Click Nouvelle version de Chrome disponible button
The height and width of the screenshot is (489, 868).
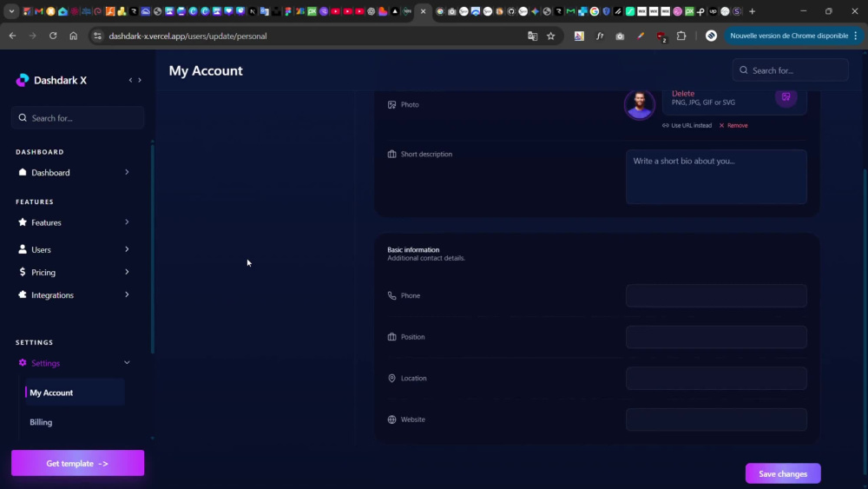pos(793,36)
